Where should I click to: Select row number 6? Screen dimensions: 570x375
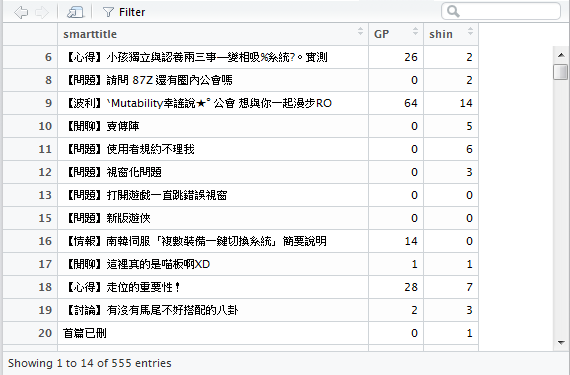coord(48,57)
